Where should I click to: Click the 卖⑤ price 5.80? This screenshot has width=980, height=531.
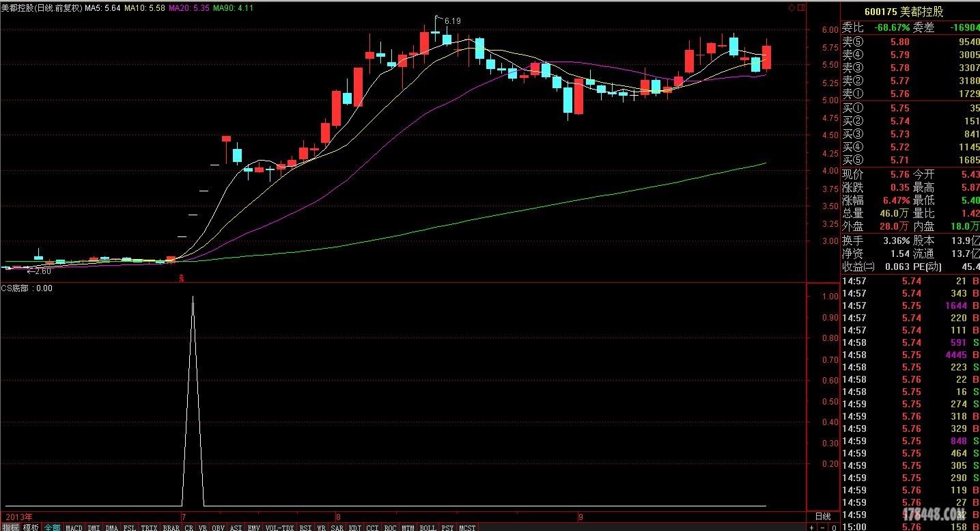coord(900,41)
